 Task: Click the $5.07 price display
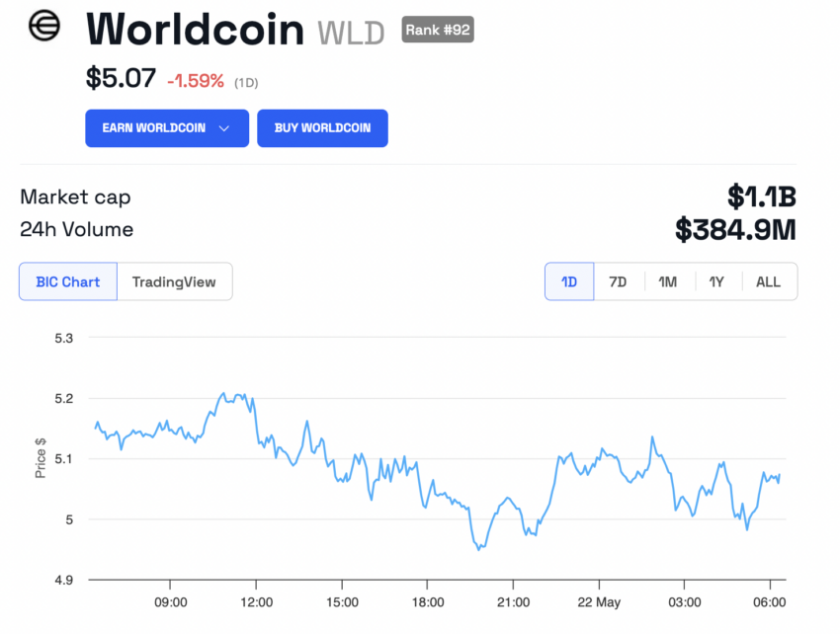click(121, 79)
